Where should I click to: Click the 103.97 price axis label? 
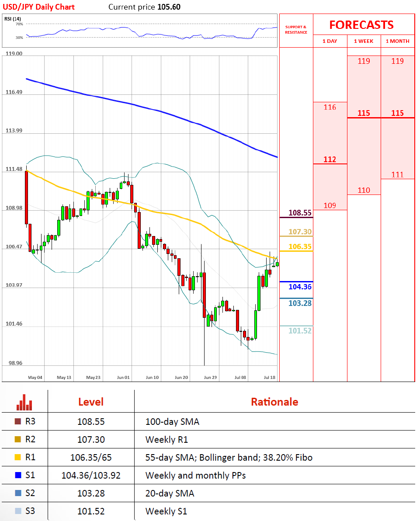pos(14,285)
